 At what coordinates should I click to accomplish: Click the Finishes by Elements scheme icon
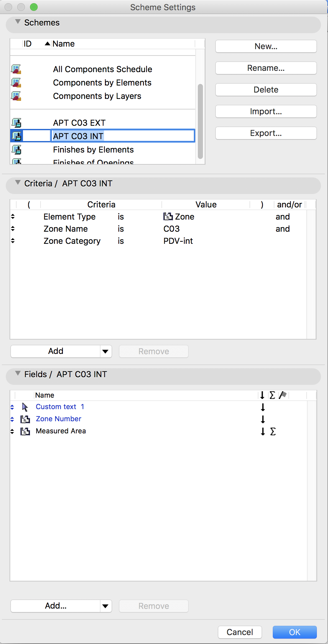point(17,150)
